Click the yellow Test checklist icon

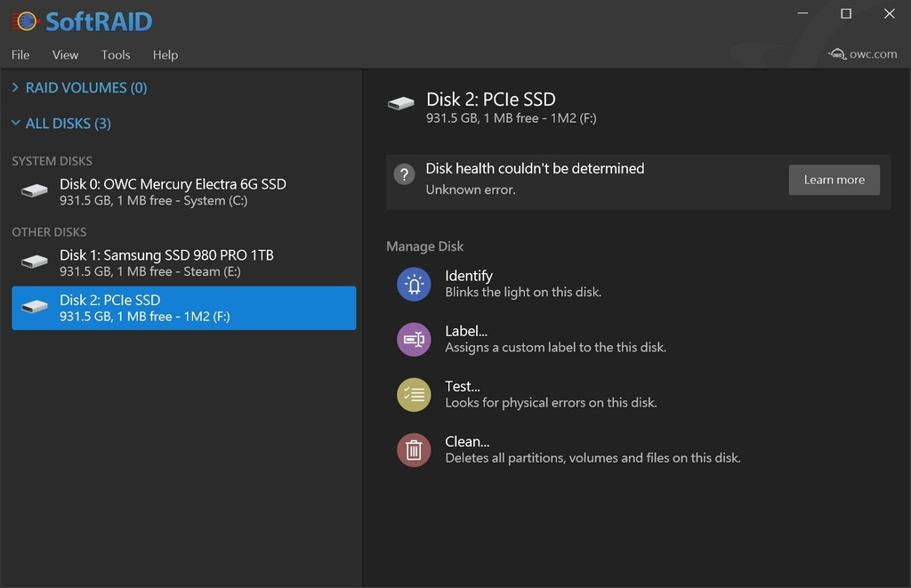click(414, 394)
